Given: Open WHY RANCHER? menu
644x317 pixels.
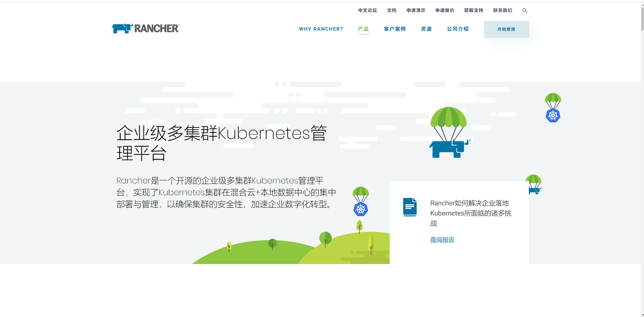Looking at the screenshot, I should coord(321,29).
